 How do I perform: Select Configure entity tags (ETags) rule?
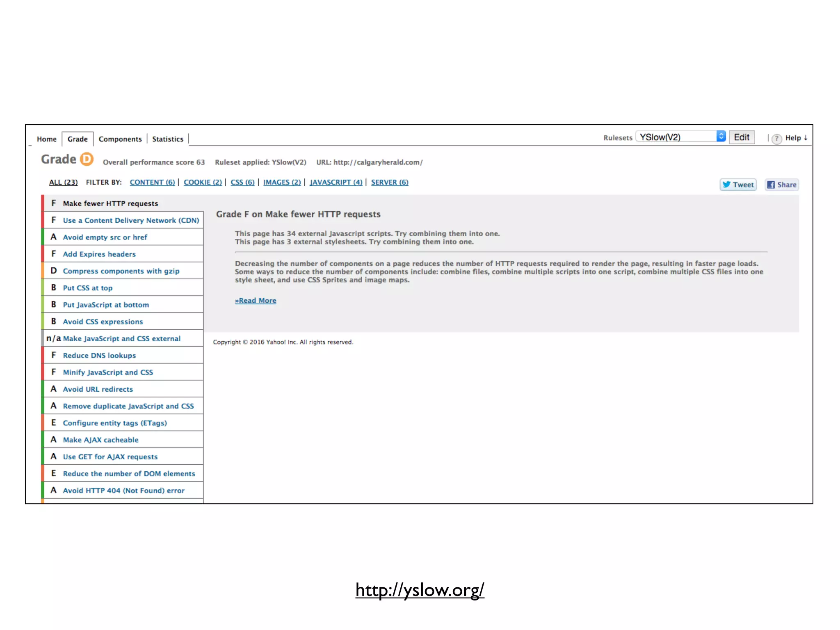point(123,423)
